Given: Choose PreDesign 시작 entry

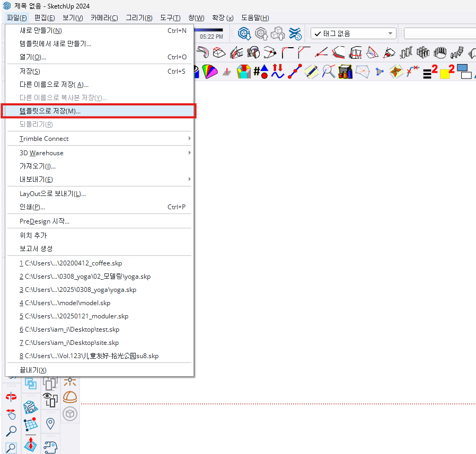Looking at the screenshot, I should tap(99, 221).
